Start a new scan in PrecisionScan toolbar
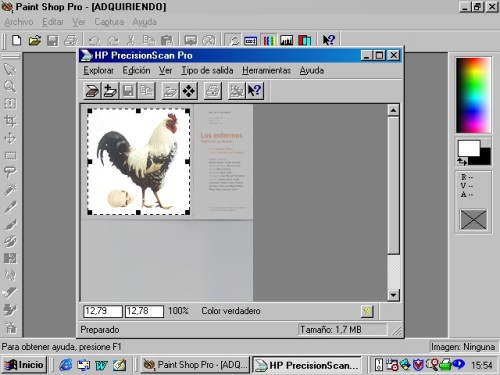Screen dimensions: 500x375 click(92, 91)
